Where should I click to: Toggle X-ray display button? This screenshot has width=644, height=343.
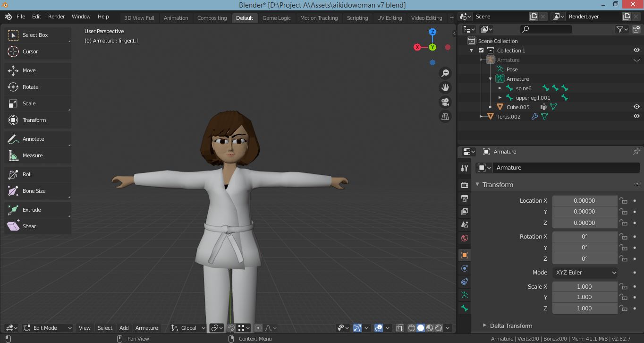(x=399, y=328)
